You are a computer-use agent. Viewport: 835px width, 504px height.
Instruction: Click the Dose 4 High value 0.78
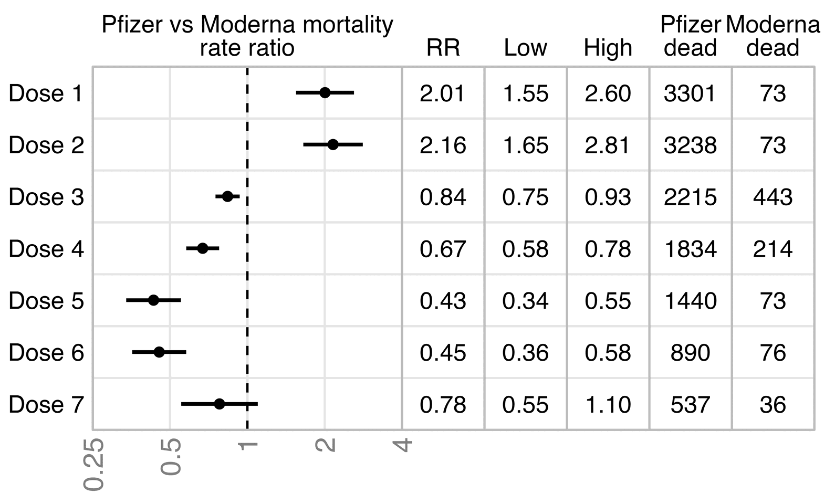coord(608,249)
